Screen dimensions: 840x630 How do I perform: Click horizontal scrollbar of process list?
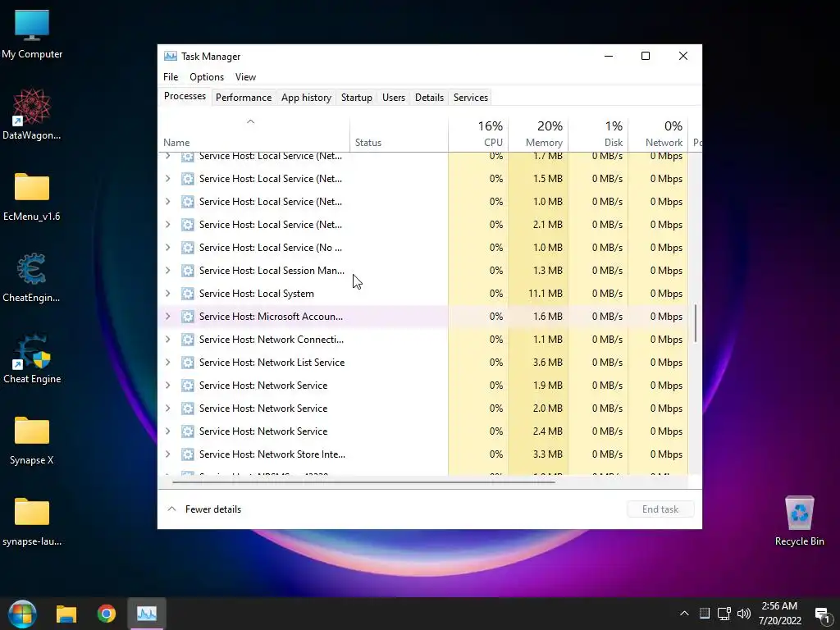[363, 482]
